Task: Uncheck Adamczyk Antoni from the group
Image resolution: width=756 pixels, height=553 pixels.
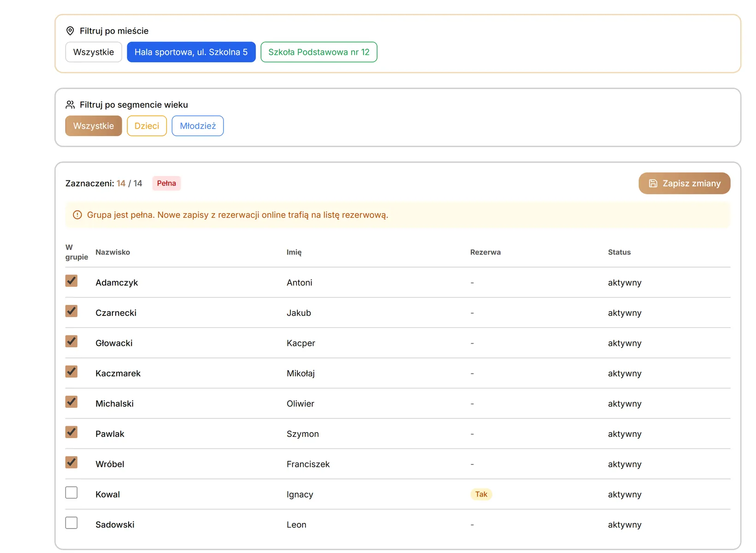Action: 71,281
